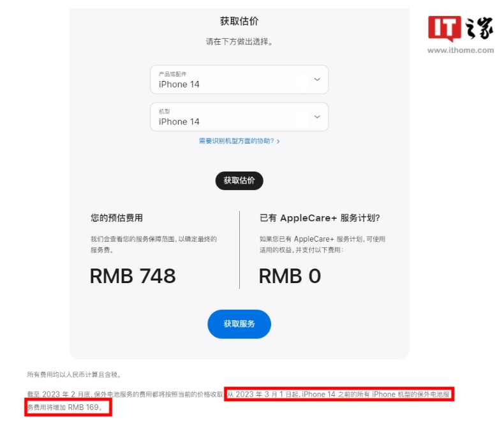Viewport: 504px width, 424px height.
Task: Click the red-highlighted 2023 年 3 月 notice
Action: (x=339, y=394)
